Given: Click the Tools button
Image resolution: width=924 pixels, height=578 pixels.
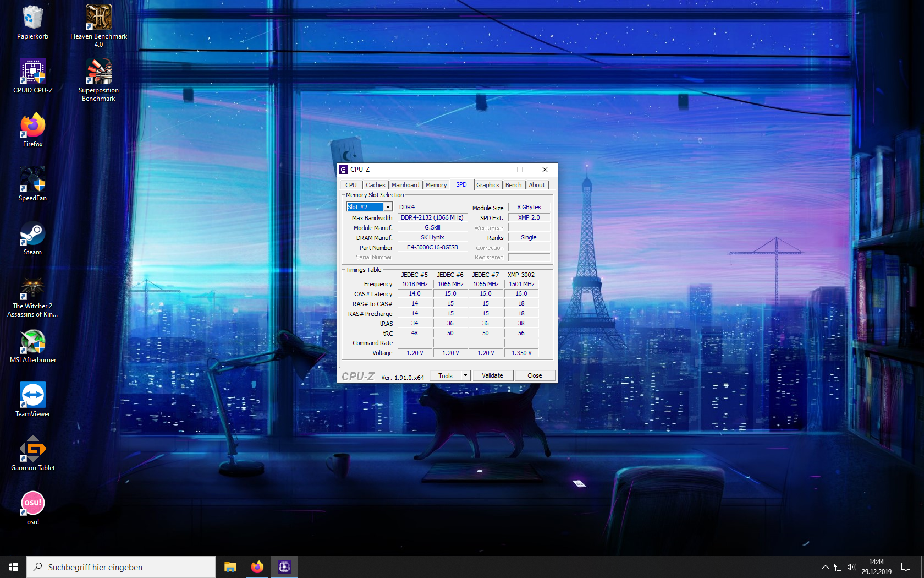Looking at the screenshot, I should point(446,375).
